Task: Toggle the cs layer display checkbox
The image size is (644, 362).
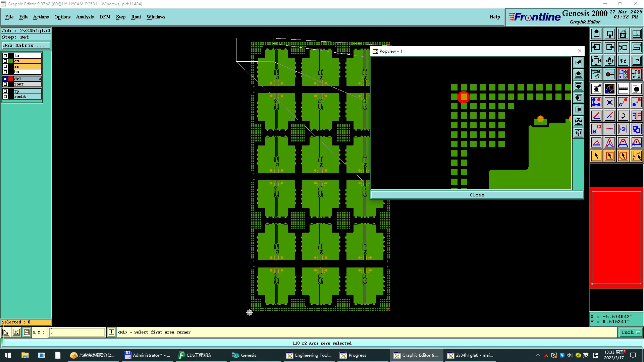Action: 5,61
